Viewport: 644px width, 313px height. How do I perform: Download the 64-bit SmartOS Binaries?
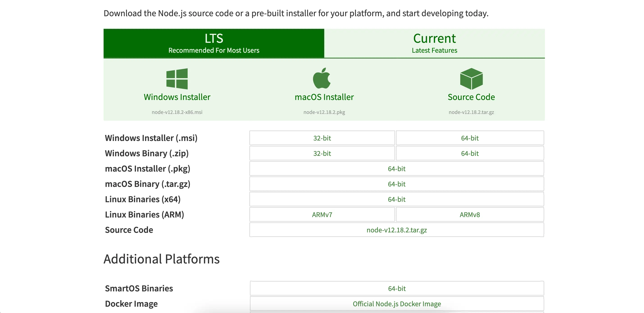(397, 288)
